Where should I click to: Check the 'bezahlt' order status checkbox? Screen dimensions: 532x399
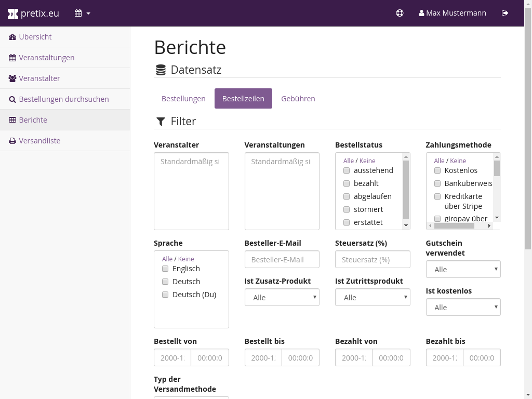[347, 183]
